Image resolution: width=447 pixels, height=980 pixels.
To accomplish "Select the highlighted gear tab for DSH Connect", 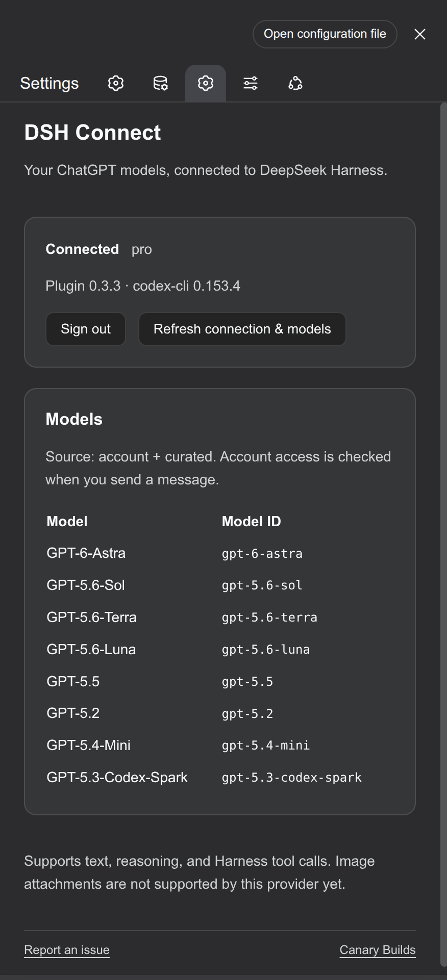I will (x=206, y=83).
